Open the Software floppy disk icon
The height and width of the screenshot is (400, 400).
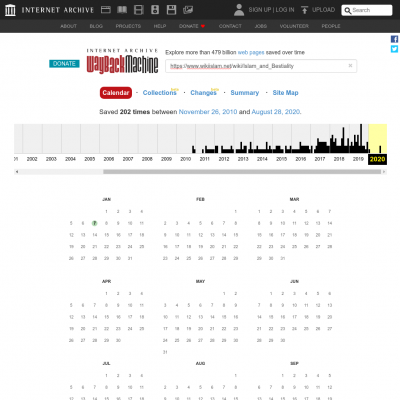point(171,10)
